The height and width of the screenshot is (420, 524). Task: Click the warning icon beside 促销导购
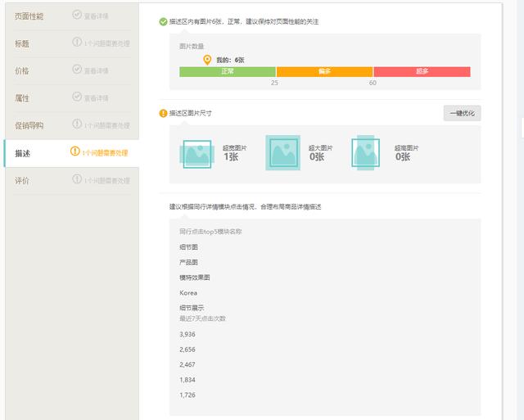pyautogui.click(x=77, y=124)
